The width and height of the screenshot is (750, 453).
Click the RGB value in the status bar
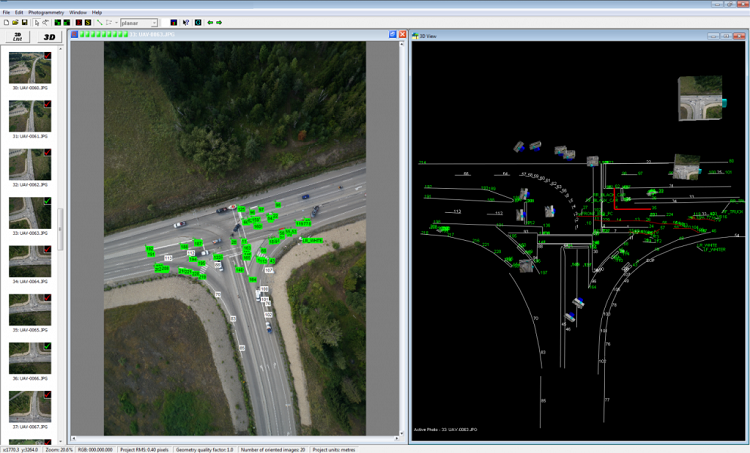[x=95, y=450]
